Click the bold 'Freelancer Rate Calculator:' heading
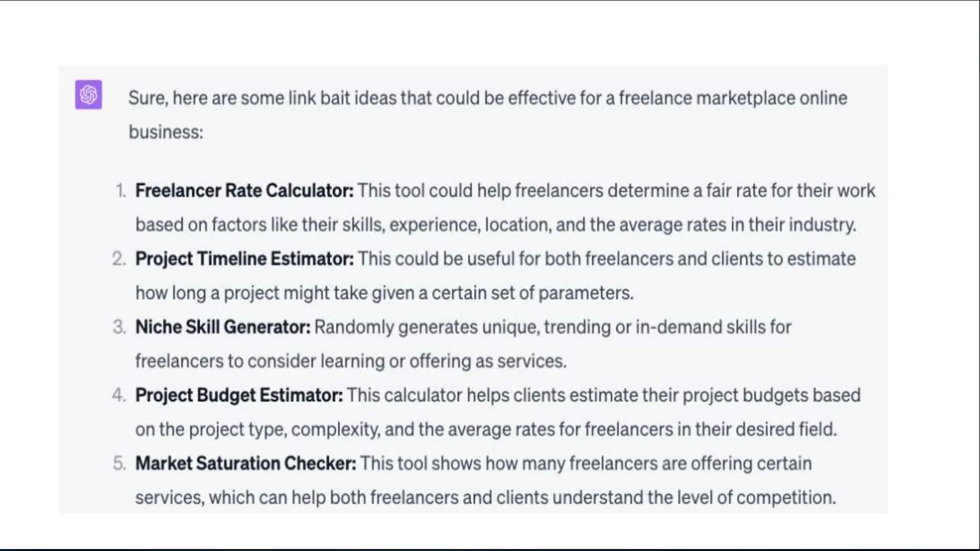Viewport: 980px width, 551px height. point(244,190)
